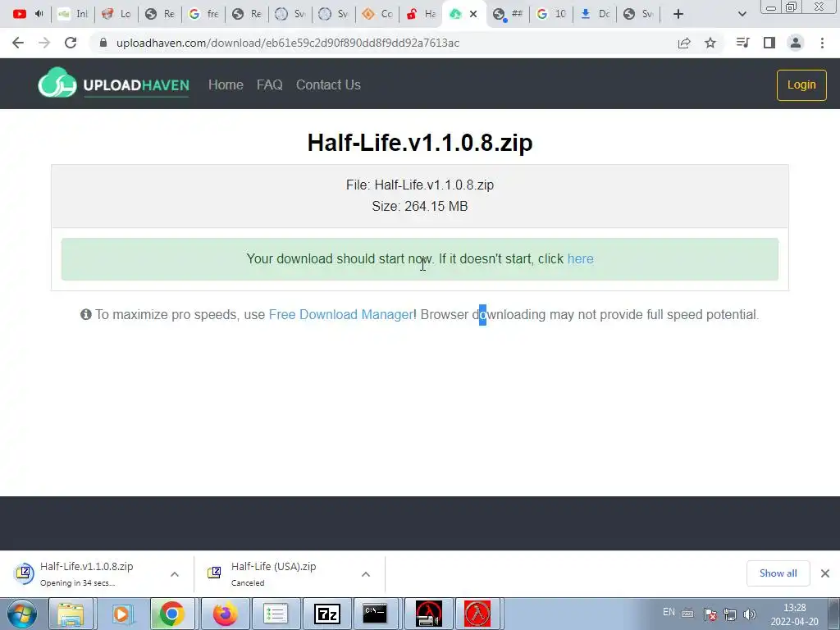Reload the UploadHaven page
840x630 pixels.
click(71, 43)
